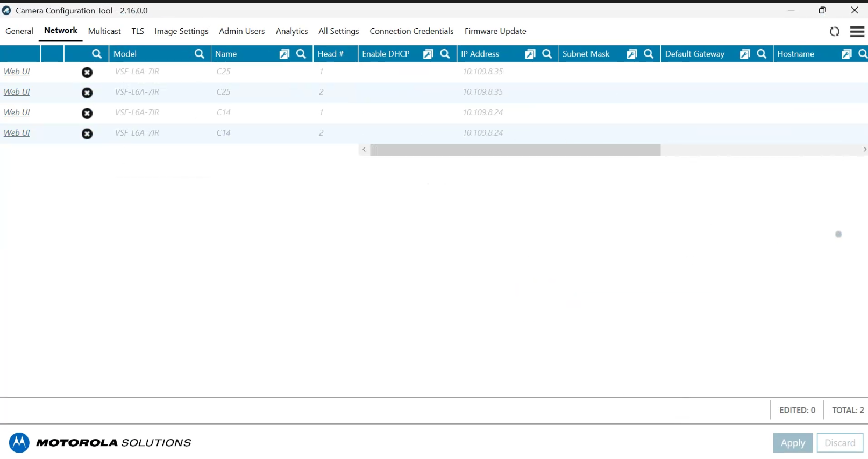Click bulk edit icon in Hostname column
The width and height of the screenshot is (868, 459).
(x=846, y=54)
